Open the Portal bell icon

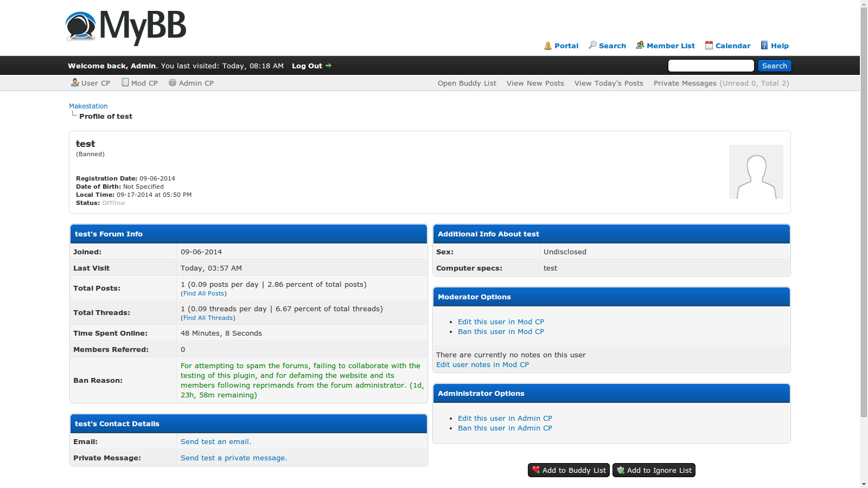pyautogui.click(x=548, y=46)
